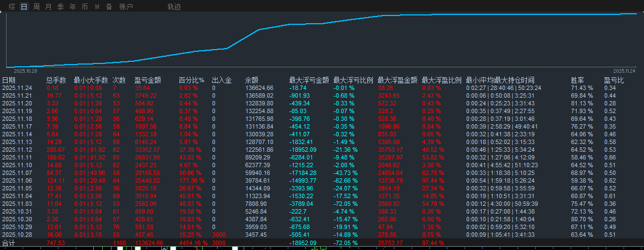Click the 最小|平均|最大持仓时间 column header
The height and width of the screenshot is (250, 644).
500,81
